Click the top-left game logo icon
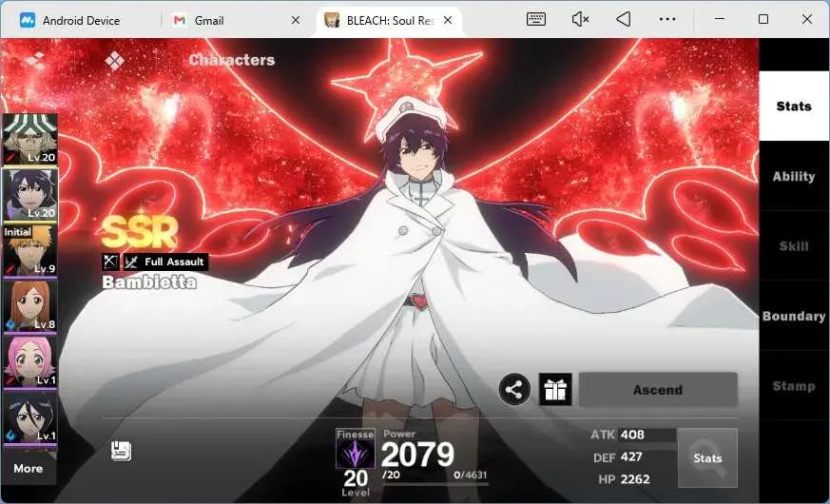 tap(35, 60)
